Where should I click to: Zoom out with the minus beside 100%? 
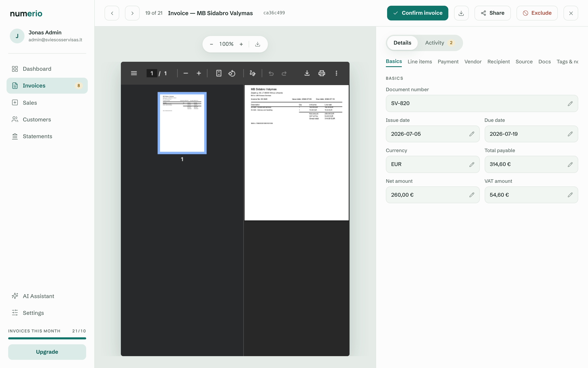click(211, 44)
